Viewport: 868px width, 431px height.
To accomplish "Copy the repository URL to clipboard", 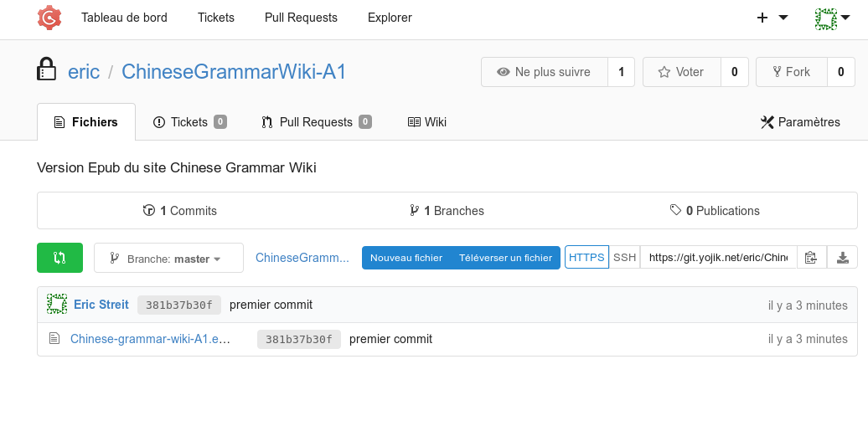I will click(x=810, y=258).
